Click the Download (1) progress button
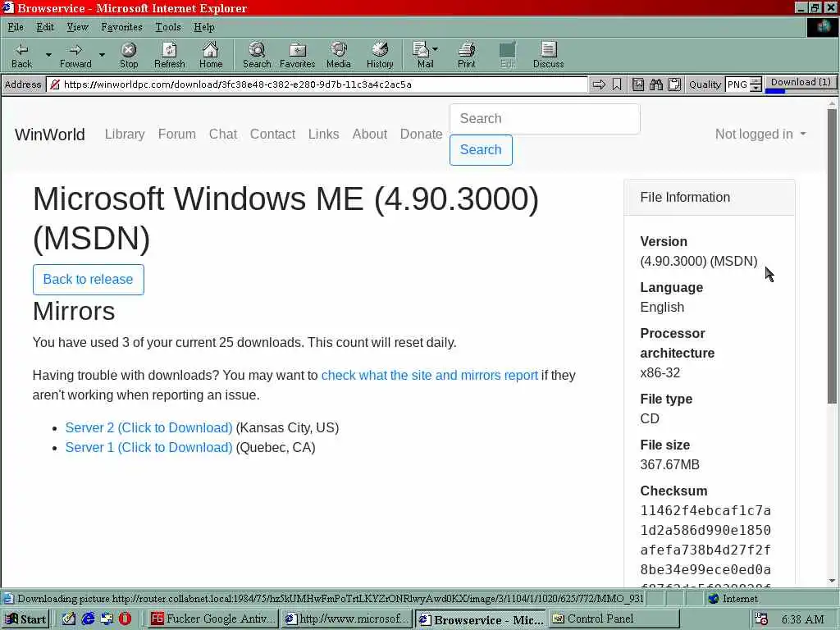Viewport: 840px width, 630px height. click(801, 84)
